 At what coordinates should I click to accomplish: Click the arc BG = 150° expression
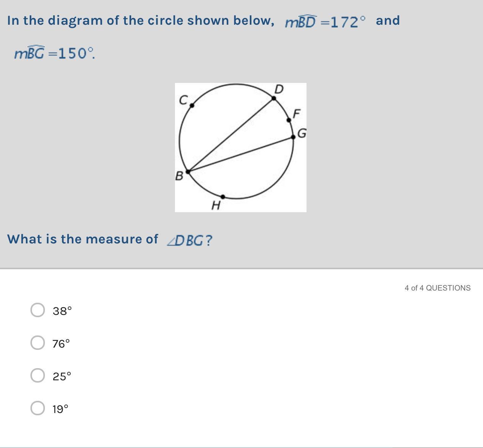[54, 53]
